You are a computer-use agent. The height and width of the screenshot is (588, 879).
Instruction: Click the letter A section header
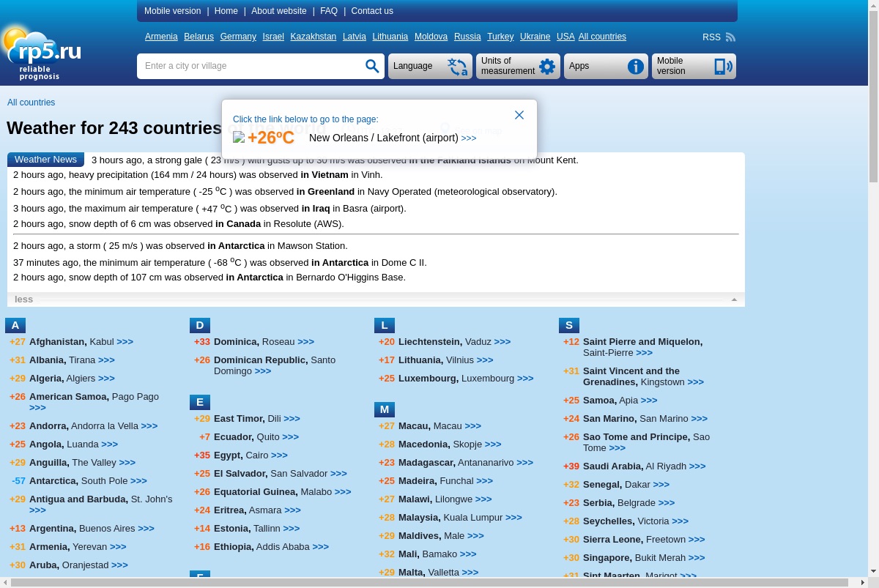click(15, 325)
